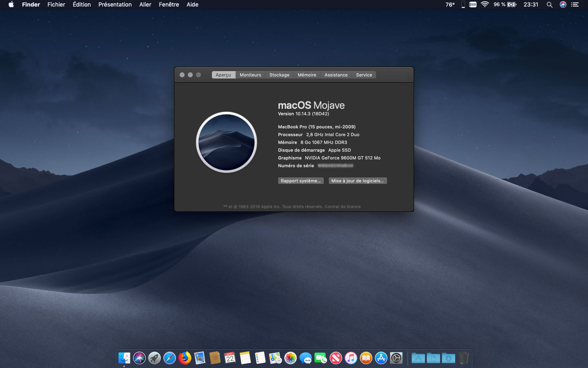Click Mise à jour de logiciels… button
This screenshot has width=588, height=368.
(358, 181)
